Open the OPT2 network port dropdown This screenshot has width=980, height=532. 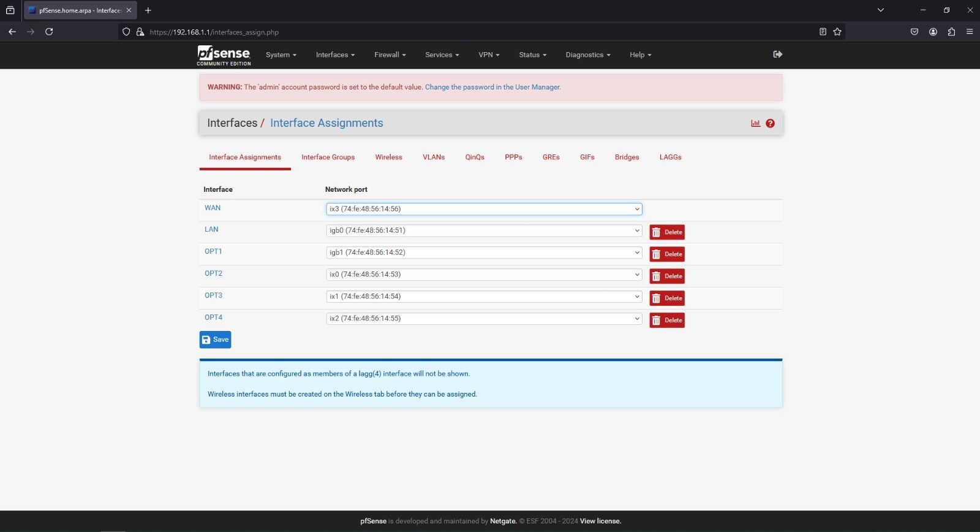point(484,275)
